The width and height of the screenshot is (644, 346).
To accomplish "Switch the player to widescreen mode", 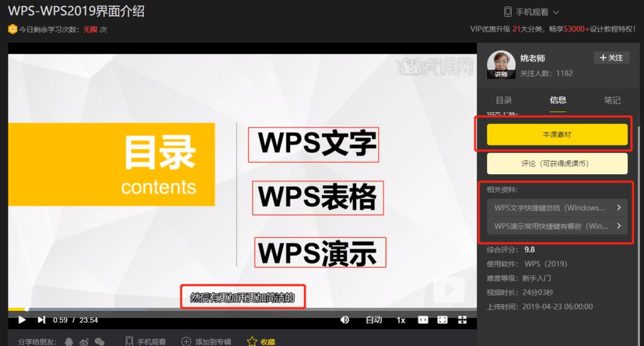I will (423, 320).
